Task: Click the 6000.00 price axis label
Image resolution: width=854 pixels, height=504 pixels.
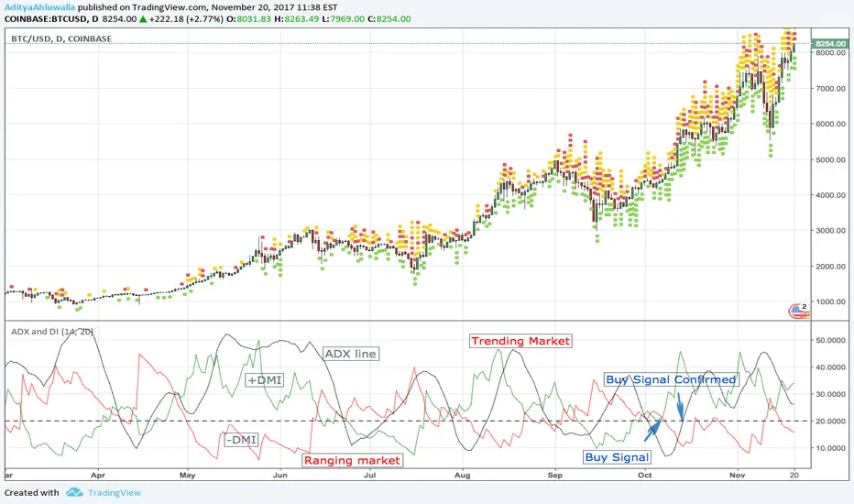Action: coord(830,124)
